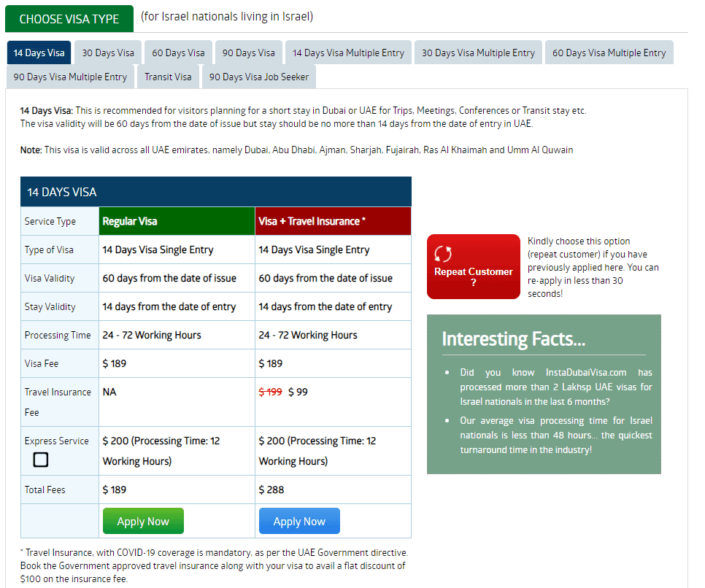The width and height of the screenshot is (705, 588).
Task: Click the 14 DAYS VISA table title bar
Action: point(215,192)
